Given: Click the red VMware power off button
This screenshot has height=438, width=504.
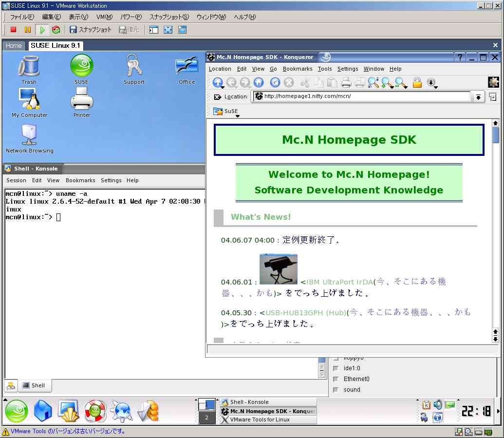Looking at the screenshot, I should click(14, 30).
